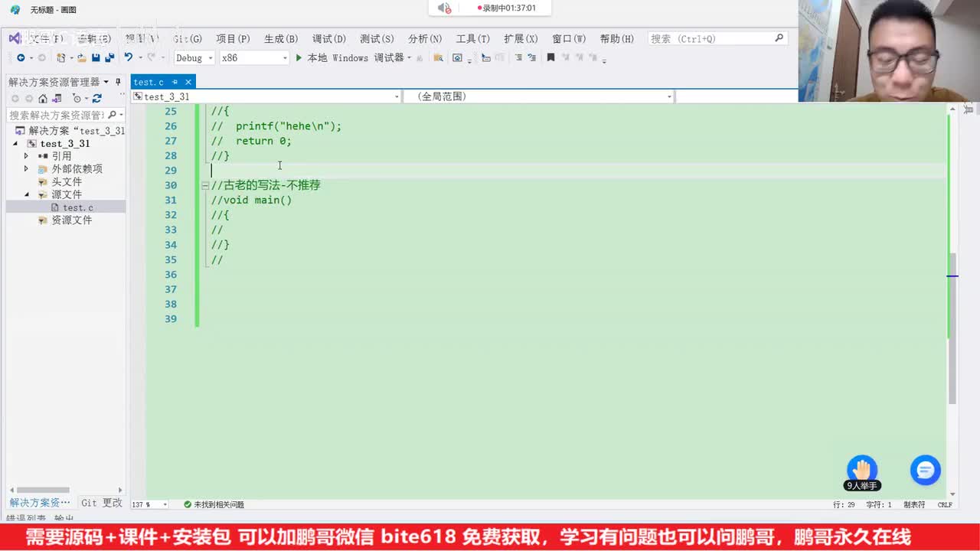Click the Solution Explorer horizontal scrollbar
Image resolution: width=980 pixels, height=551 pixels.
click(43, 490)
